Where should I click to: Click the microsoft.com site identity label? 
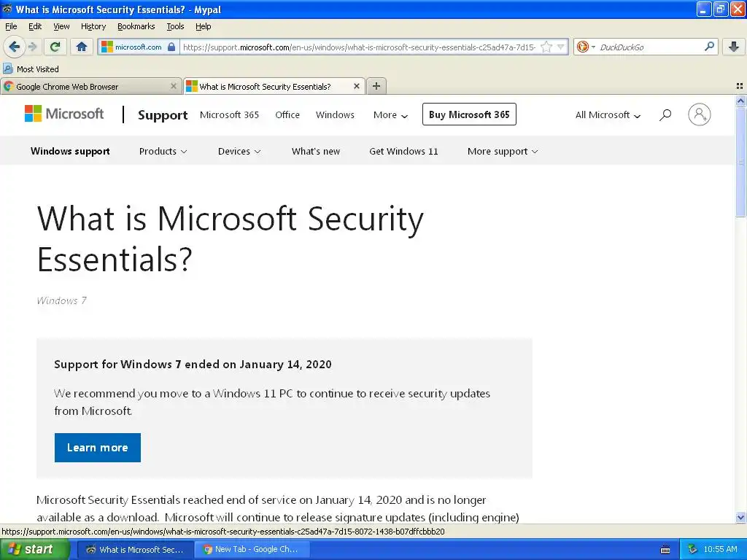tap(138, 47)
